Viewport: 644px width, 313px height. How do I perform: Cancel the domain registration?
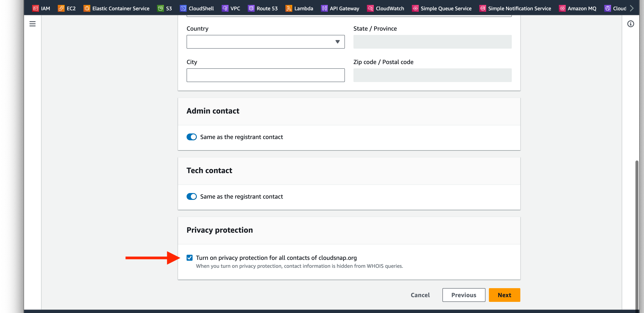coord(420,295)
